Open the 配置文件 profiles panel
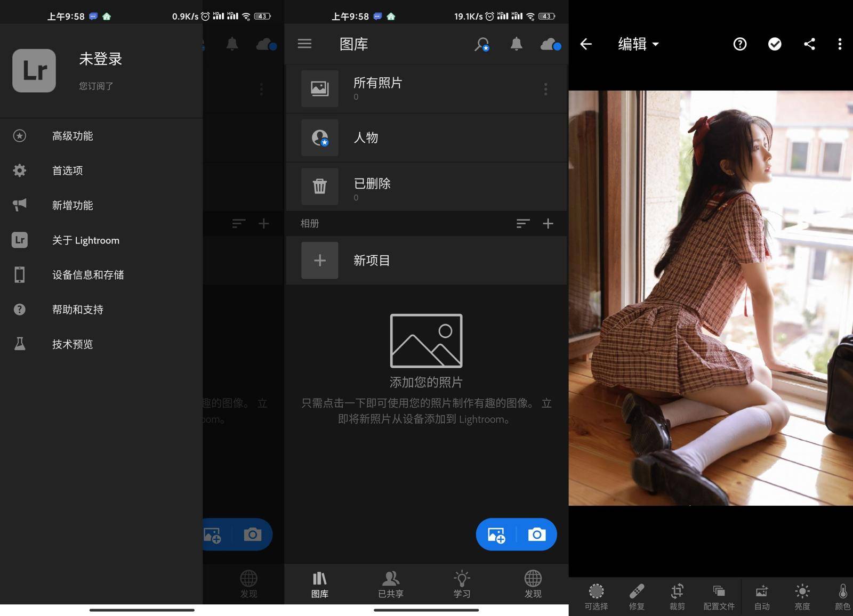Screen dimensions: 853x616 [x=719, y=596]
